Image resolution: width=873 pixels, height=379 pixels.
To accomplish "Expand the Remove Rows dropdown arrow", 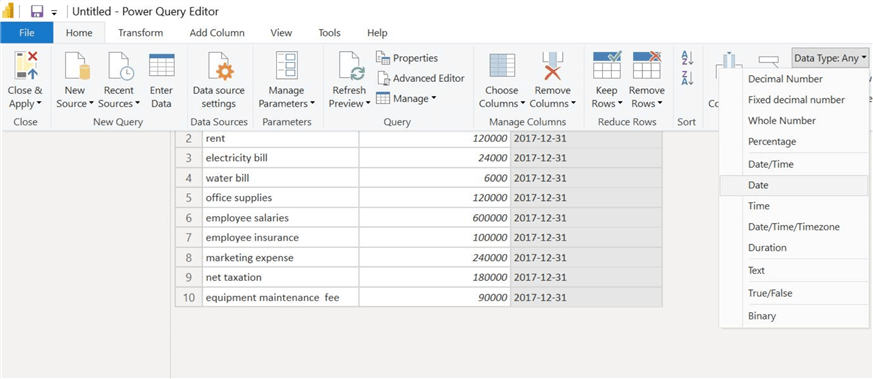I will click(x=659, y=104).
